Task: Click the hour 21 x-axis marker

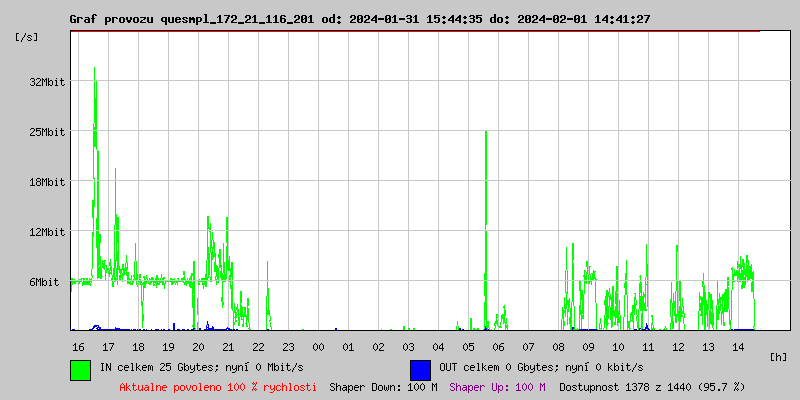Action: [x=228, y=346]
